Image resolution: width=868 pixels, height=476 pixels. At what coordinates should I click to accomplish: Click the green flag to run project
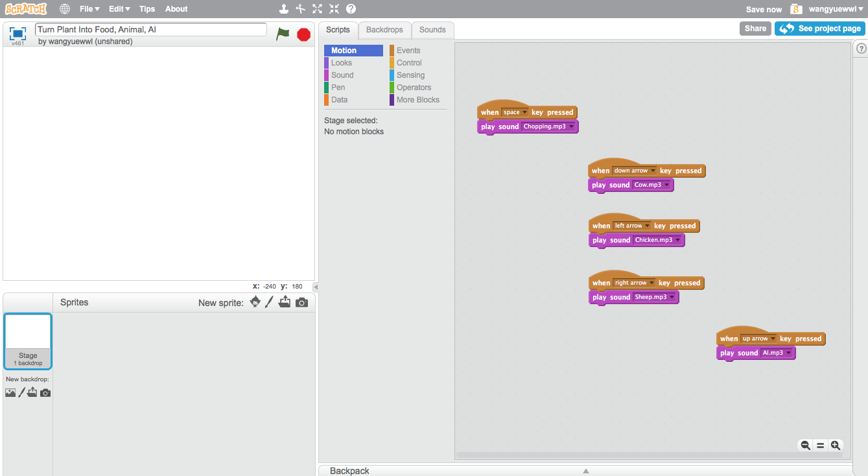tap(283, 34)
